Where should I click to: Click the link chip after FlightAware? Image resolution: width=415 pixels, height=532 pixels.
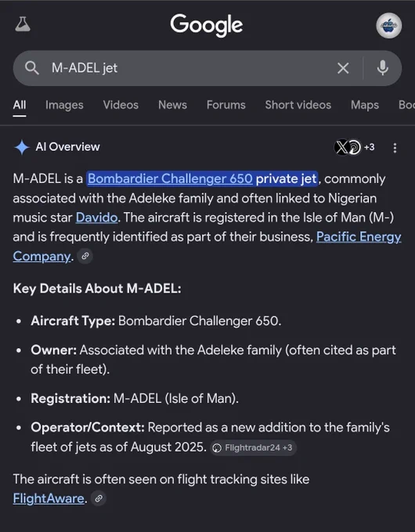point(99,498)
